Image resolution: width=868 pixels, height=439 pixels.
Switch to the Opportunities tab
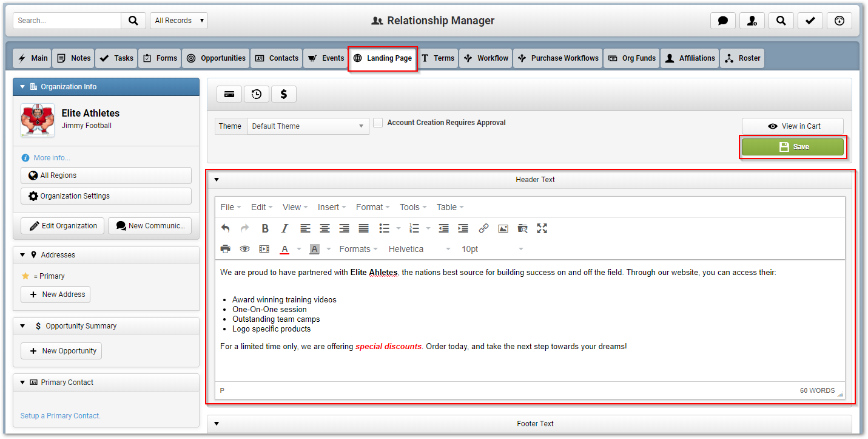tap(216, 58)
